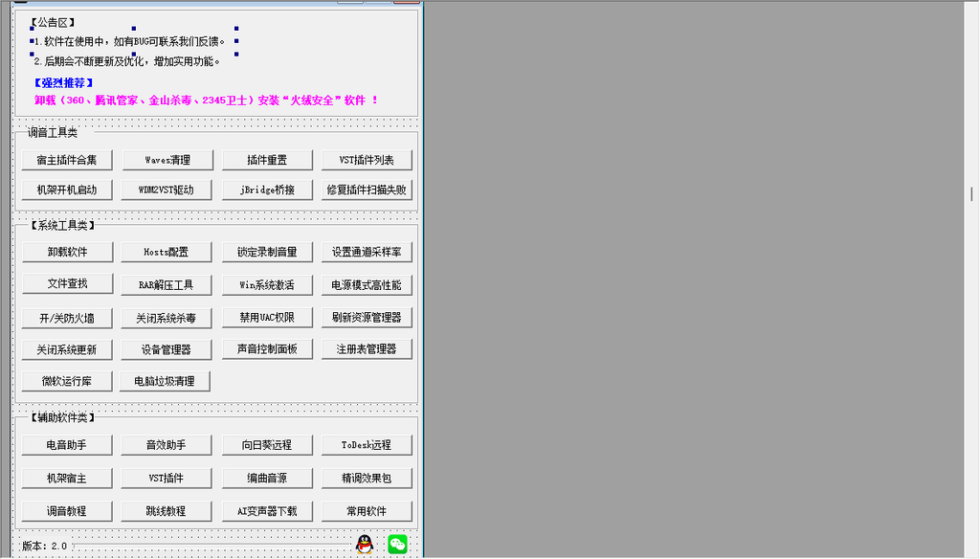Click the 机架宿主 button

click(67, 479)
